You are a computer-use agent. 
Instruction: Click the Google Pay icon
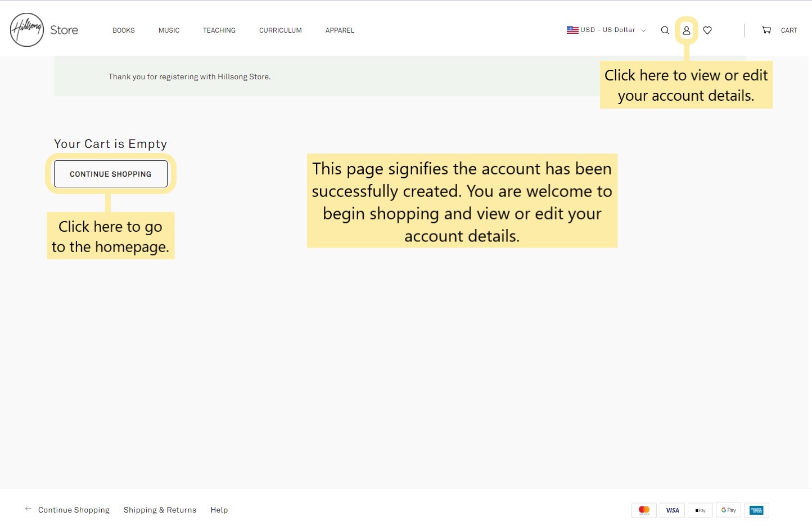pyautogui.click(x=728, y=510)
